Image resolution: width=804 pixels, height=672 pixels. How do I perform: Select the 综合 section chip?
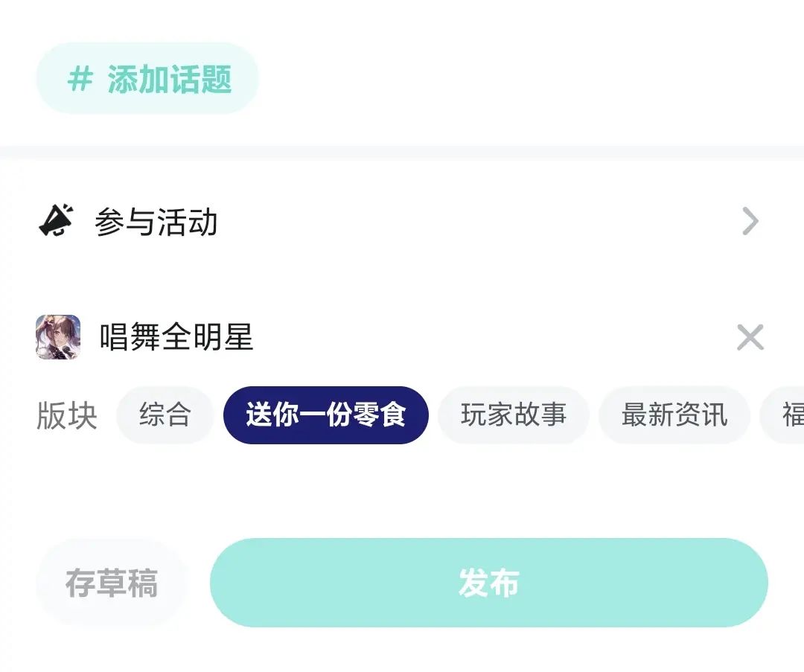[165, 415]
